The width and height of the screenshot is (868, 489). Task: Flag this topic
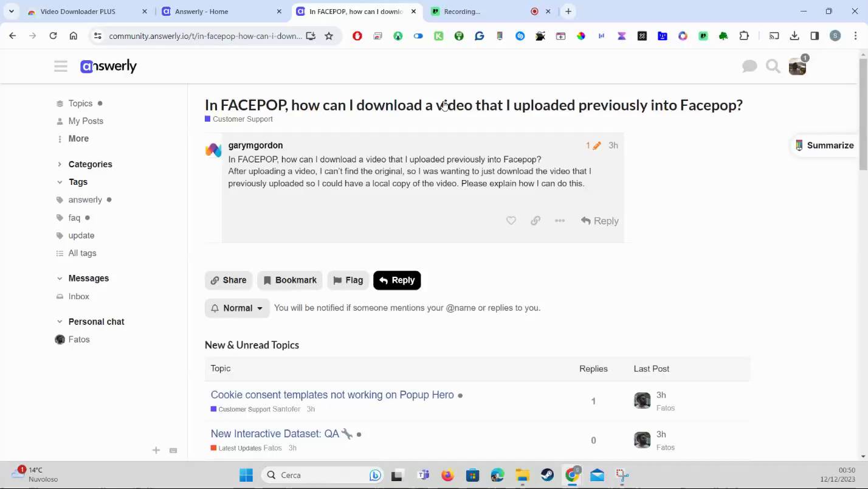348,280
